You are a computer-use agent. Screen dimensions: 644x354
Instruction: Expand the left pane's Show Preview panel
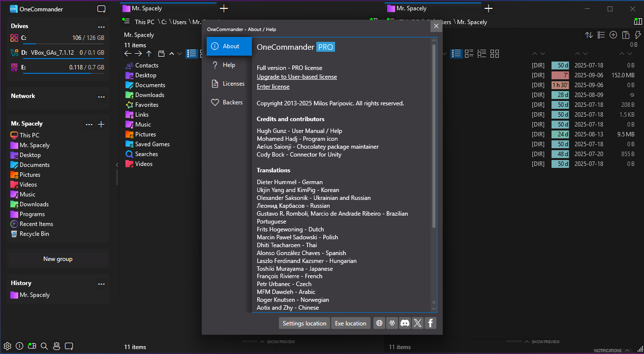[x=277, y=342]
